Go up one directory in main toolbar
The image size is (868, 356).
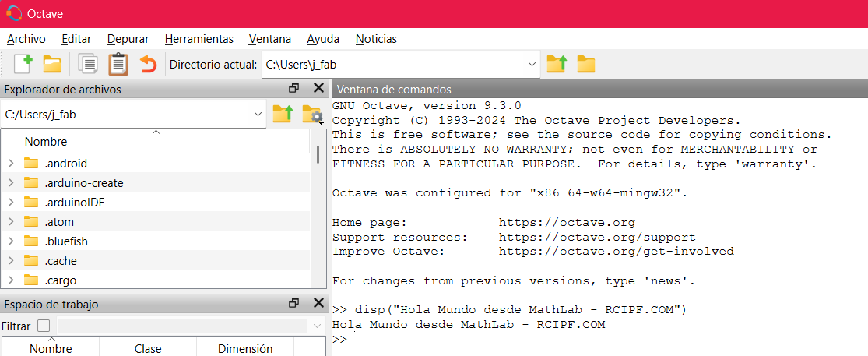coord(556,64)
